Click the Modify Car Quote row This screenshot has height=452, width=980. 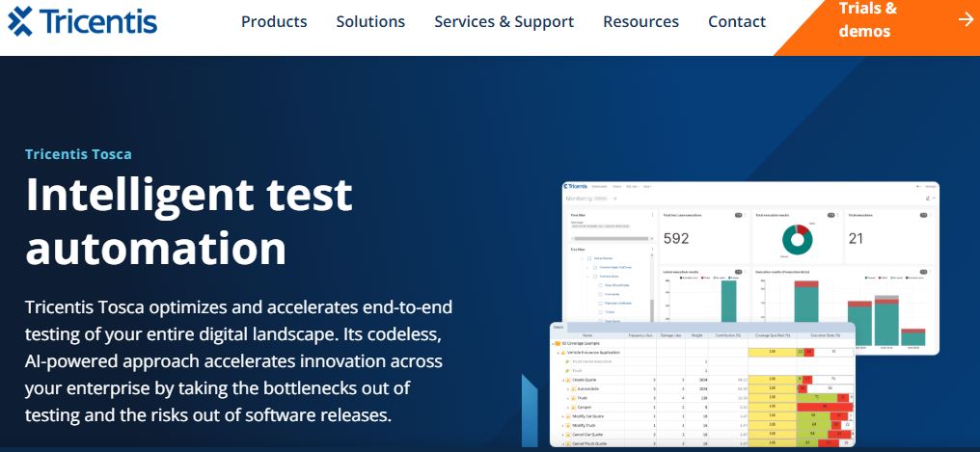tap(702, 415)
